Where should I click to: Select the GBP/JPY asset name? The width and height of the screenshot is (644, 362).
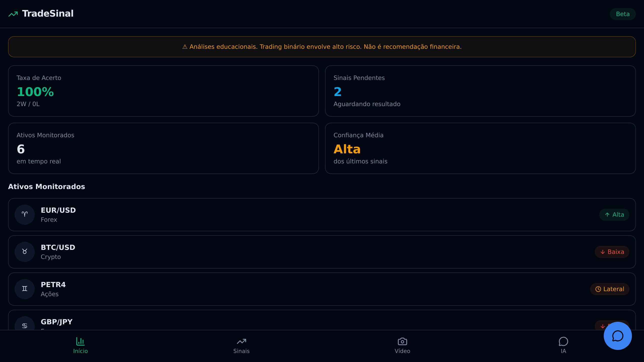[x=57, y=322]
